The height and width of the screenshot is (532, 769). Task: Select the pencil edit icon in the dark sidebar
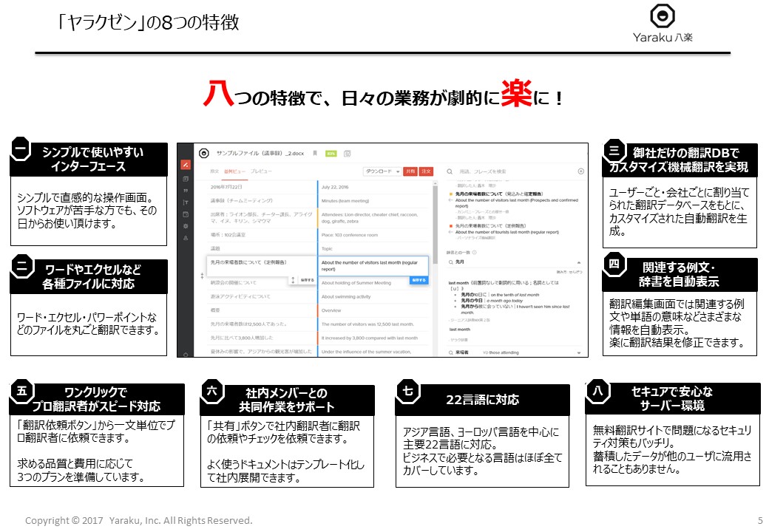186,165
